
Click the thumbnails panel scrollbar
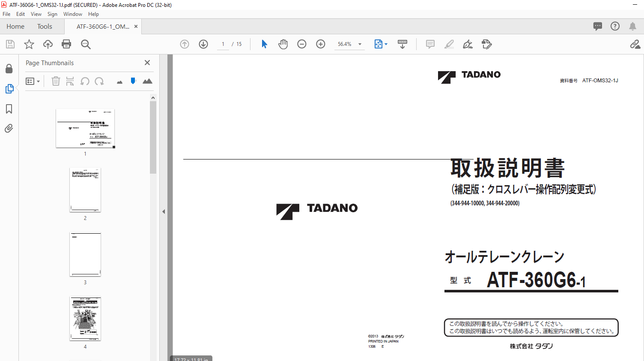pyautogui.click(x=153, y=137)
